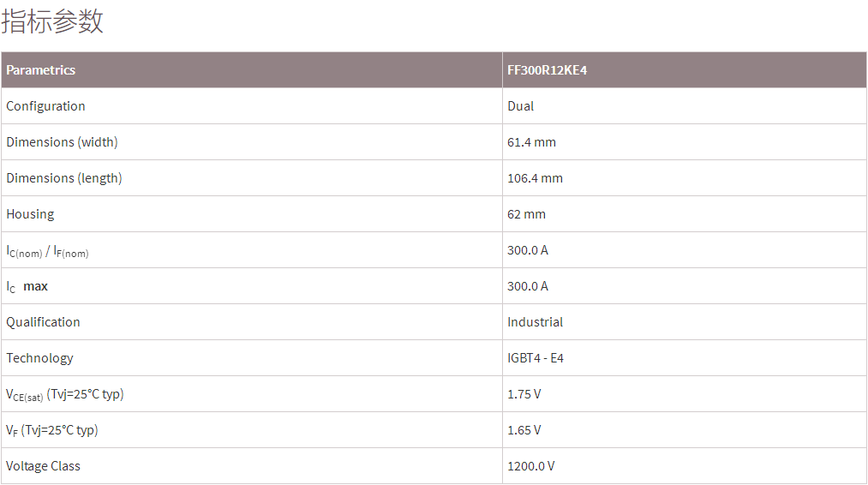Select the FF300R12KE4 product header cell
Screen dimensions: 868x485
click(547, 70)
